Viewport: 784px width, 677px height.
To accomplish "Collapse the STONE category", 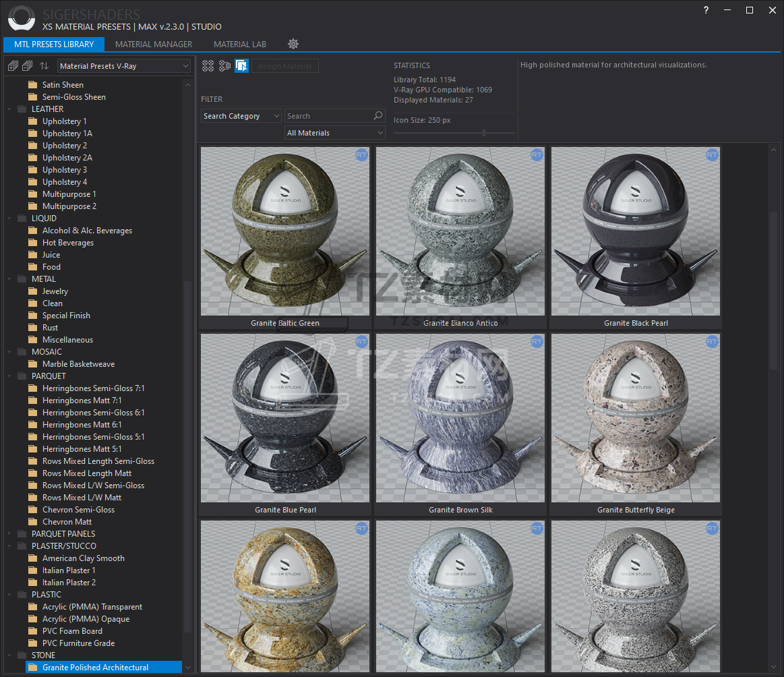I will tap(9, 655).
